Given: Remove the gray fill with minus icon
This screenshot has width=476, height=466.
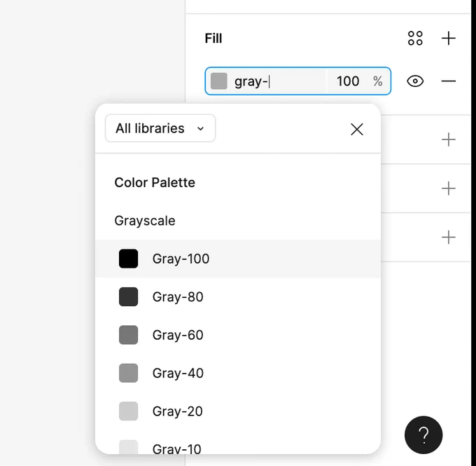Looking at the screenshot, I should (449, 81).
